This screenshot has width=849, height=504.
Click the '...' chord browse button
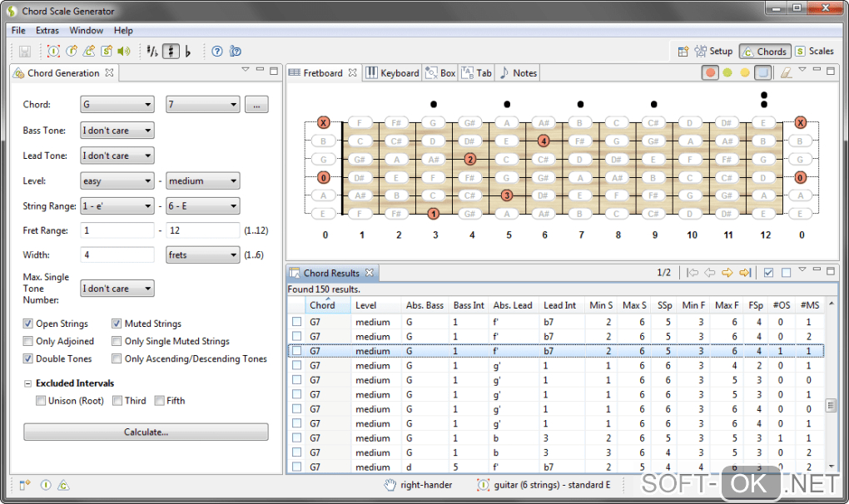pyautogui.click(x=256, y=104)
